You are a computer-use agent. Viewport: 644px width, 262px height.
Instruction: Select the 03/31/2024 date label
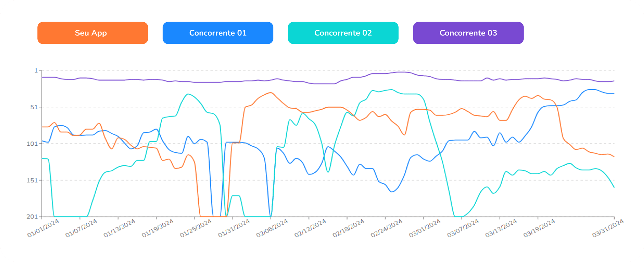[x=608, y=228]
